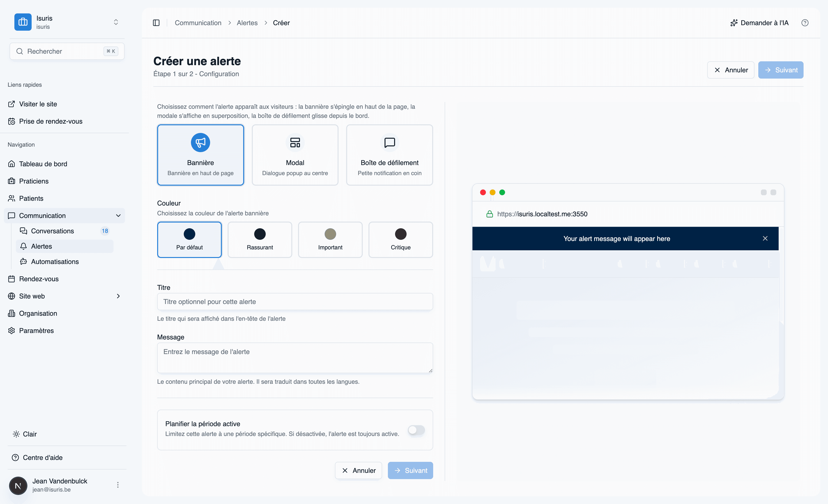The width and height of the screenshot is (828, 504).
Task: Click the Demander à l'IA sparkle icon
Action: click(734, 23)
